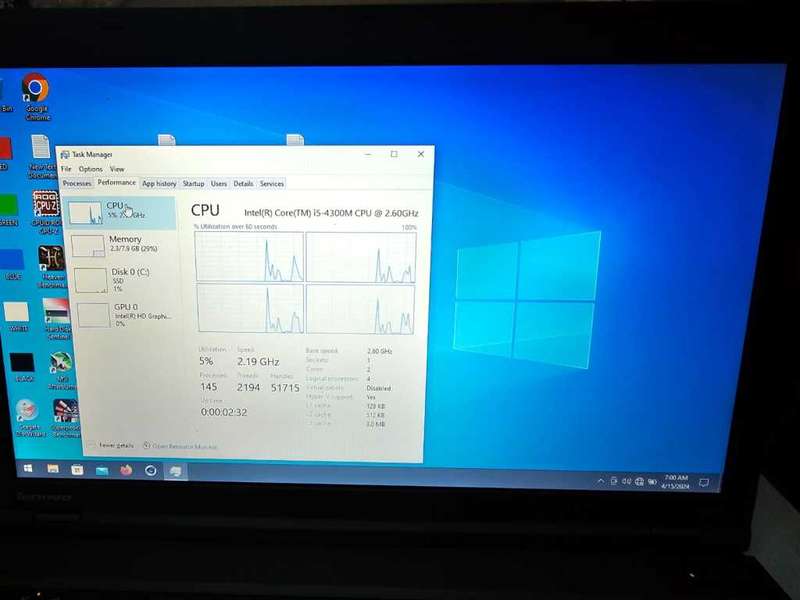The width and height of the screenshot is (800, 600).
Task: Click the CPU heading in the main pane
Action: coord(205,210)
